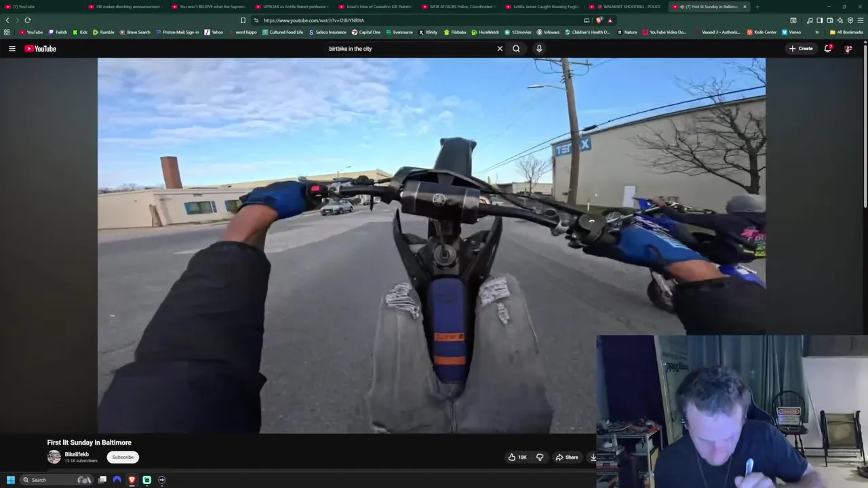Toggle the browser sidebar panel

click(x=819, y=20)
